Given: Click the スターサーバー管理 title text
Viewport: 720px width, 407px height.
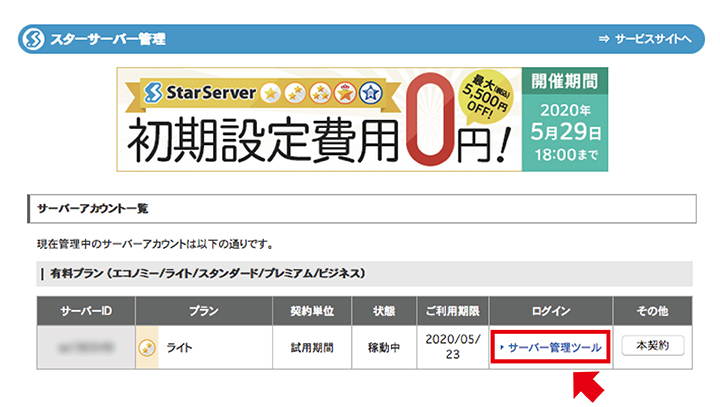Looking at the screenshot, I should coord(108,39).
